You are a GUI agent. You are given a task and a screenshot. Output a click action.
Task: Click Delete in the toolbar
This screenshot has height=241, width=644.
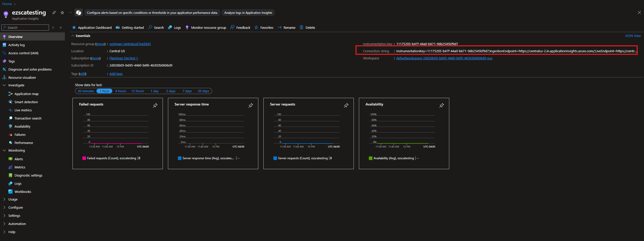(x=307, y=28)
